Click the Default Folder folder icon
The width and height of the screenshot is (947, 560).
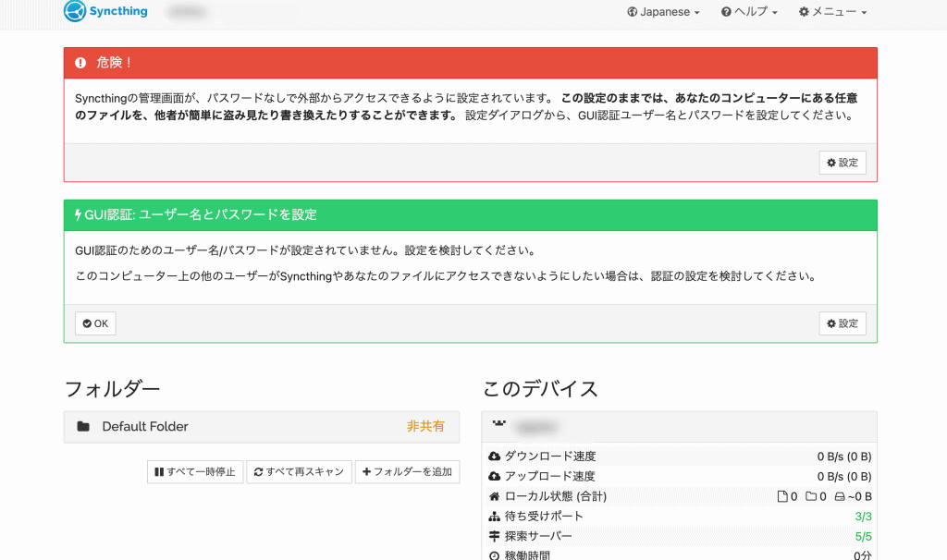coord(83,427)
